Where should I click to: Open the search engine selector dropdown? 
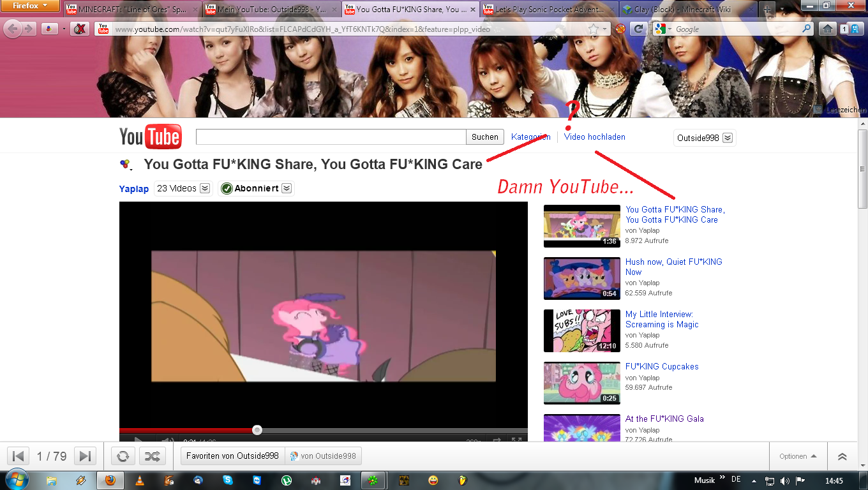click(661, 29)
